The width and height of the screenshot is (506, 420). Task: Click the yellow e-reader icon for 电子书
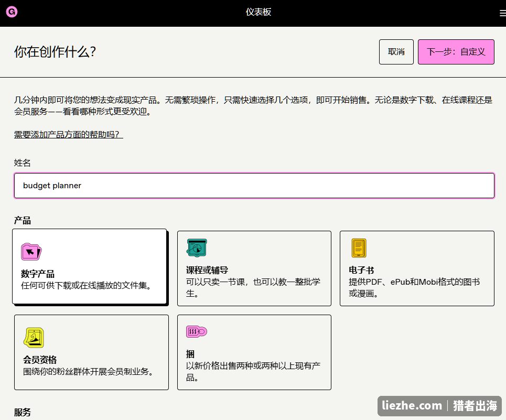(359, 247)
